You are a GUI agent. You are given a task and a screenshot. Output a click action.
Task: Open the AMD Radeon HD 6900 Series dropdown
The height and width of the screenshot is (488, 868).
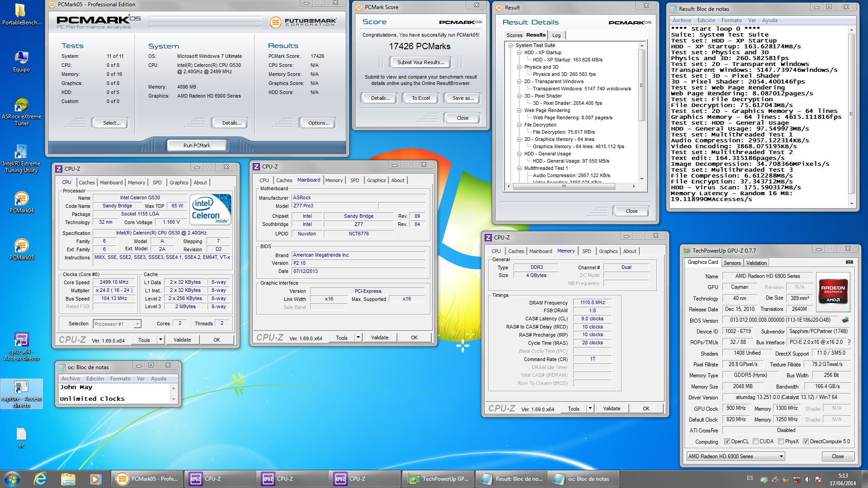pos(736,456)
